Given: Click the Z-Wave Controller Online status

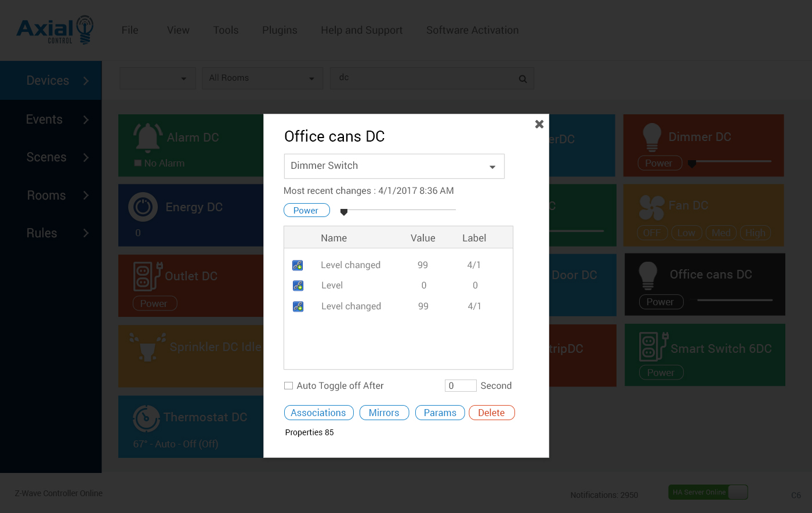Looking at the screenshot, I should (x=59, y=493).
